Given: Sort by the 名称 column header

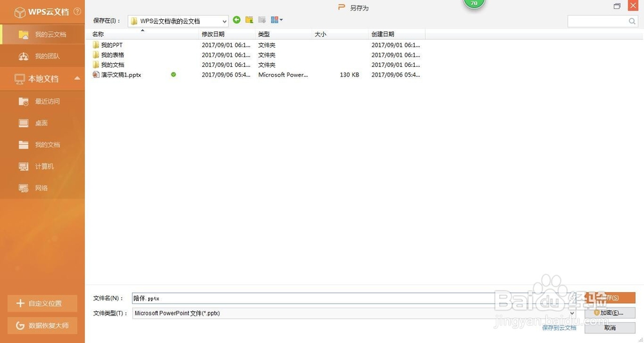Looking at the screenshot, I should (x=142, y=34).
